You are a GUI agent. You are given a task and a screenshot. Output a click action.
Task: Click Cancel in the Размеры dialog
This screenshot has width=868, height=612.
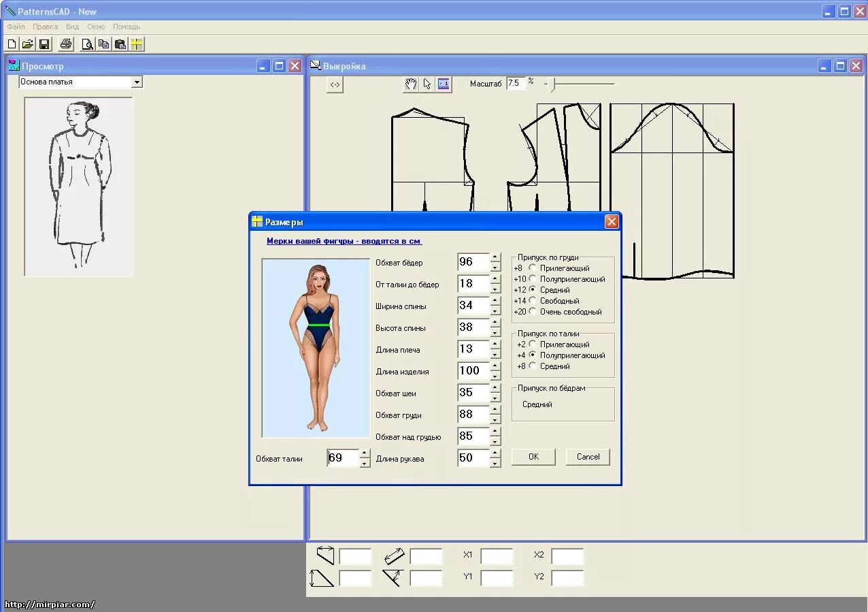pos(588,457)
